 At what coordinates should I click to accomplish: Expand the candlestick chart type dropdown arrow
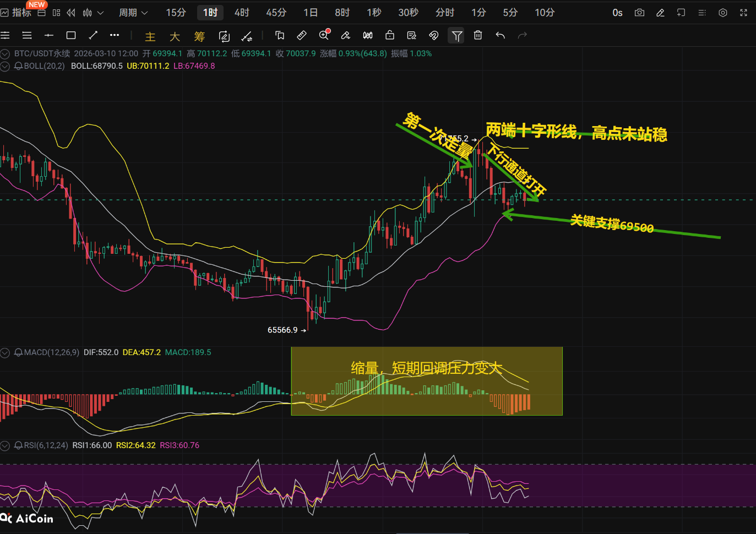tap(100, 13)
